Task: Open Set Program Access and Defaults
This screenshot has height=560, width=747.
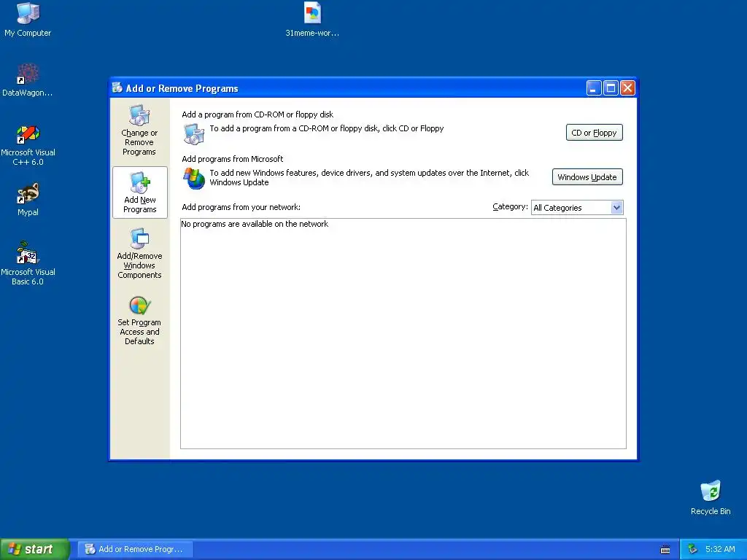Action: (x=139, y=320)
